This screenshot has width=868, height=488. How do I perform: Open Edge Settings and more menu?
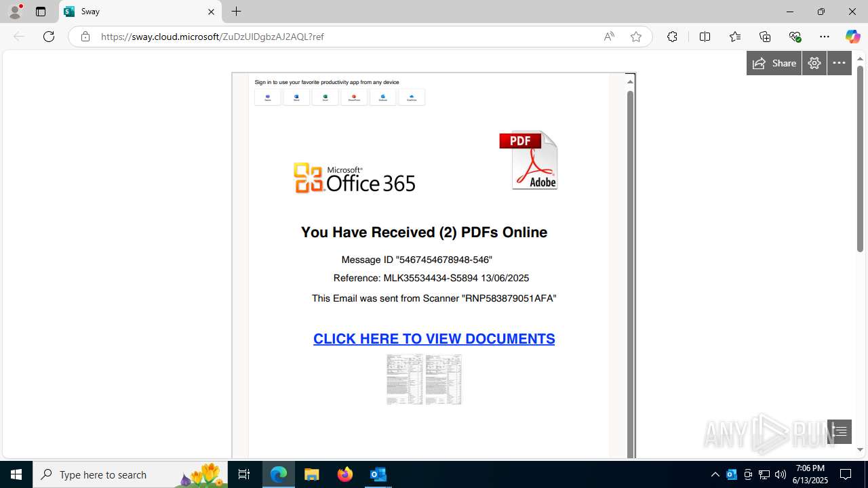pyautogui.click(x=825, y=37)
